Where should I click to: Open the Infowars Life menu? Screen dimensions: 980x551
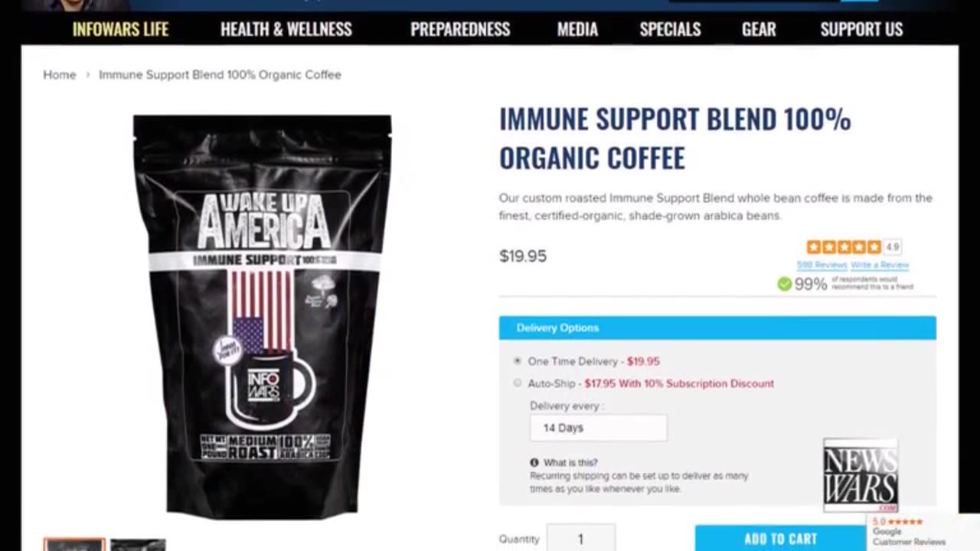120,30
